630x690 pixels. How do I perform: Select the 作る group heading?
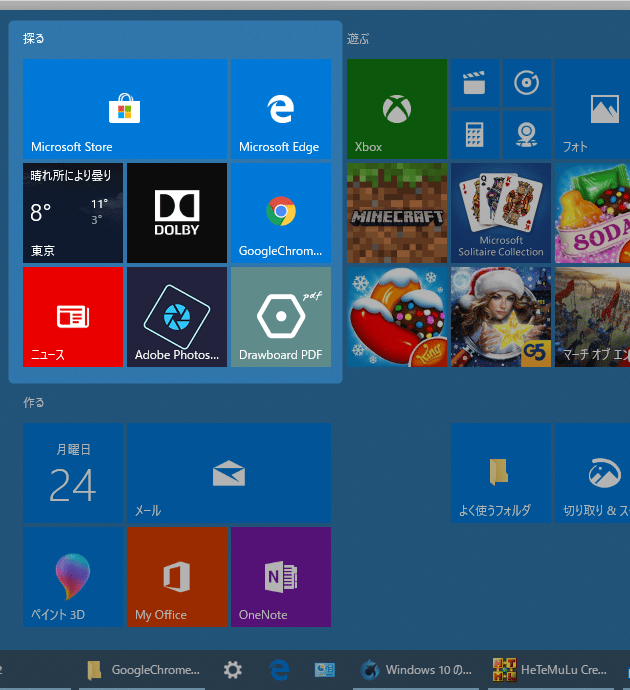point(34,402)
